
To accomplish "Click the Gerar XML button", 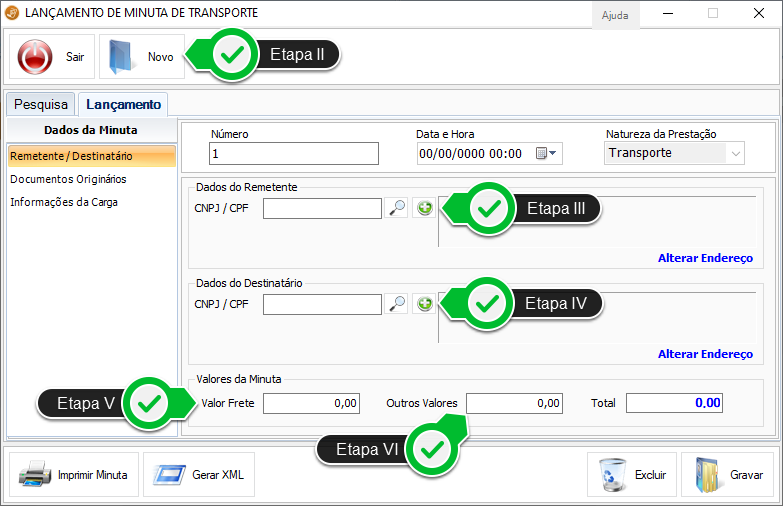I will [198, 475].
